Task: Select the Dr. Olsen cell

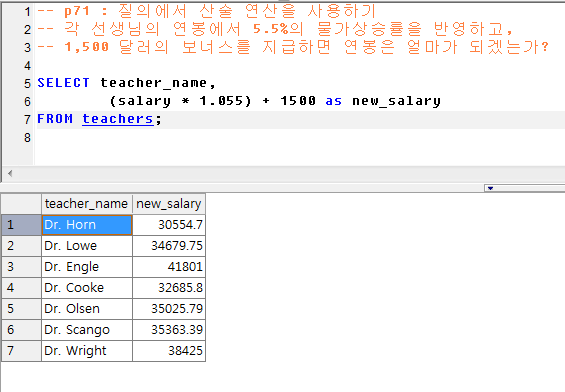Action: coord(87,308)
